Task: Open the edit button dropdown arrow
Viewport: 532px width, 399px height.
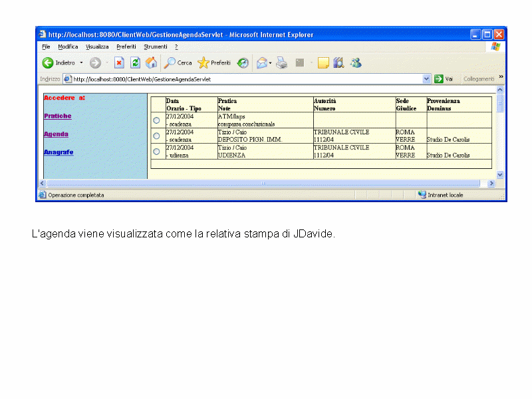Action: tap(311, 63)
